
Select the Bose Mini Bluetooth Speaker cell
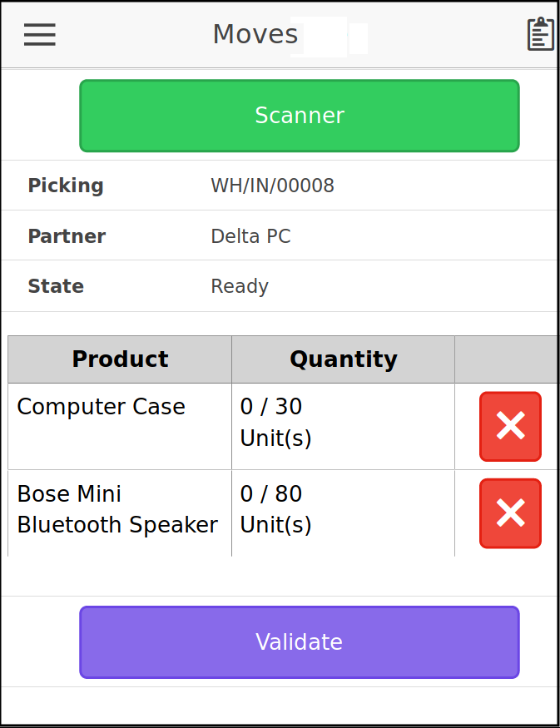coord(120,513)
